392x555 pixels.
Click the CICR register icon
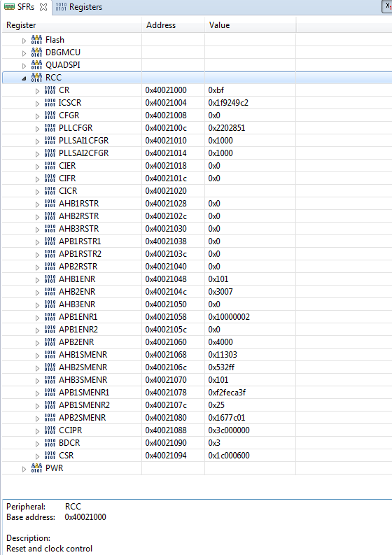[50, 191]
